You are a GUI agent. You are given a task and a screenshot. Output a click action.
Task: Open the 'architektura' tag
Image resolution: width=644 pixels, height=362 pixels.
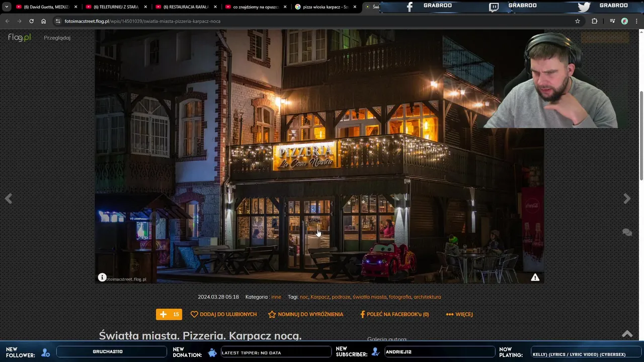point(427,297)
